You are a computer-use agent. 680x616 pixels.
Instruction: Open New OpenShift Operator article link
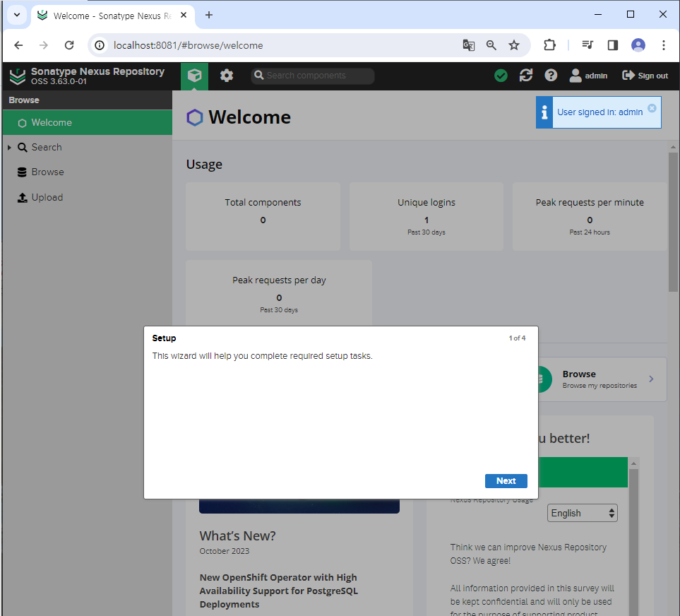click(x=278, y=591)
